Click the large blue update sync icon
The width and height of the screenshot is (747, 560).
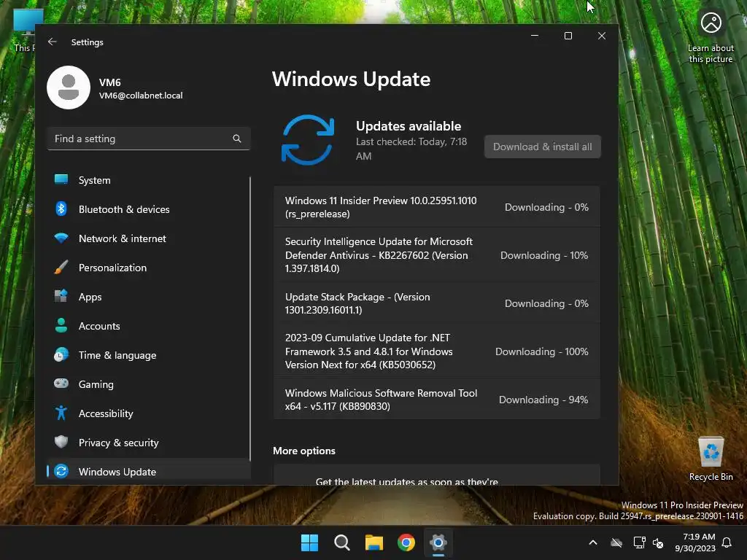pyautogui.click(x=308, y=140)
